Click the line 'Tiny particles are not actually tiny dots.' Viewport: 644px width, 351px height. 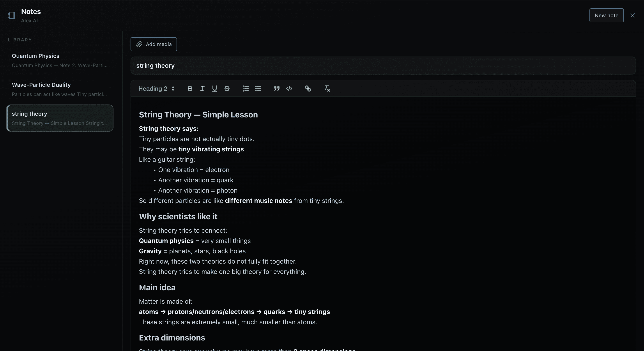click(x=196, y=139)
